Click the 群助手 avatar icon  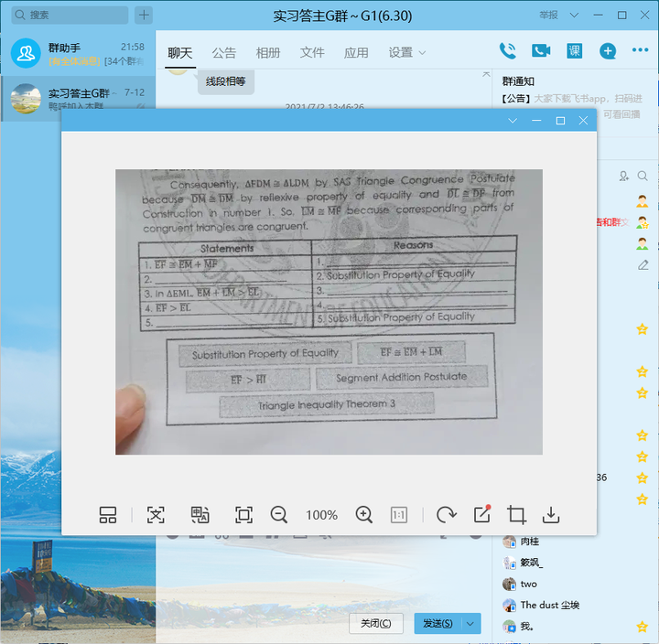click(x=26, y=53)
